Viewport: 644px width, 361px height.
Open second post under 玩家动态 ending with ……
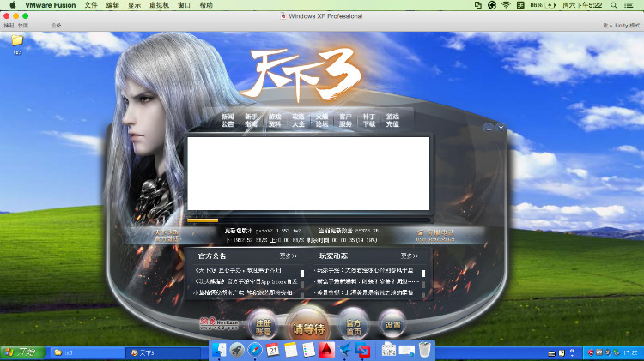click(368, 281)
